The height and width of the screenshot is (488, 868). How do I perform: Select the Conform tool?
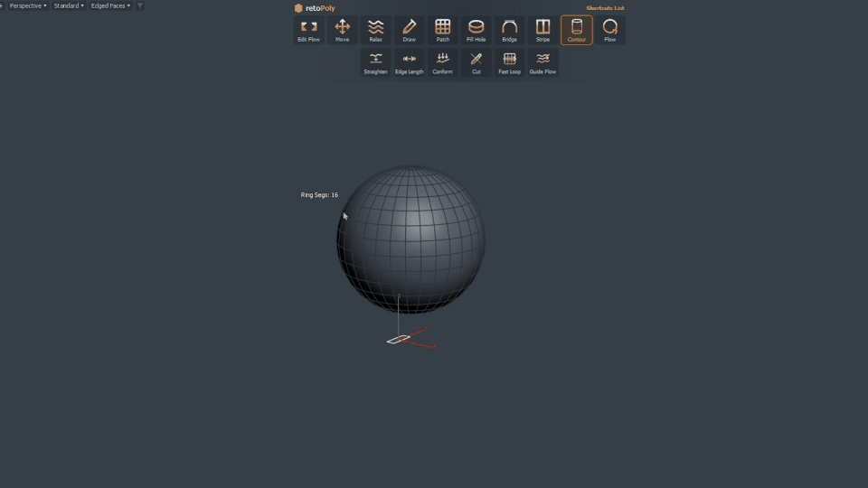[442, 63]
